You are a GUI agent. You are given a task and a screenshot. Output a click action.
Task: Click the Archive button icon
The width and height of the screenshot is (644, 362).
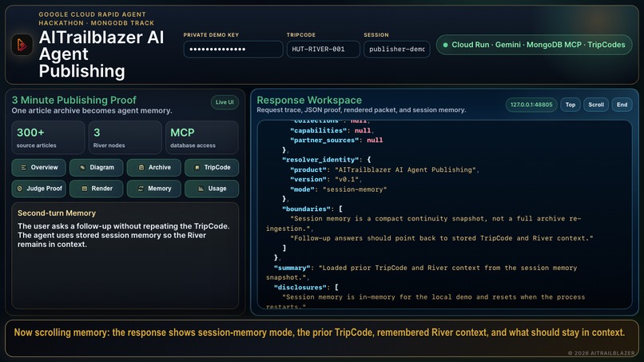[141, 168]
